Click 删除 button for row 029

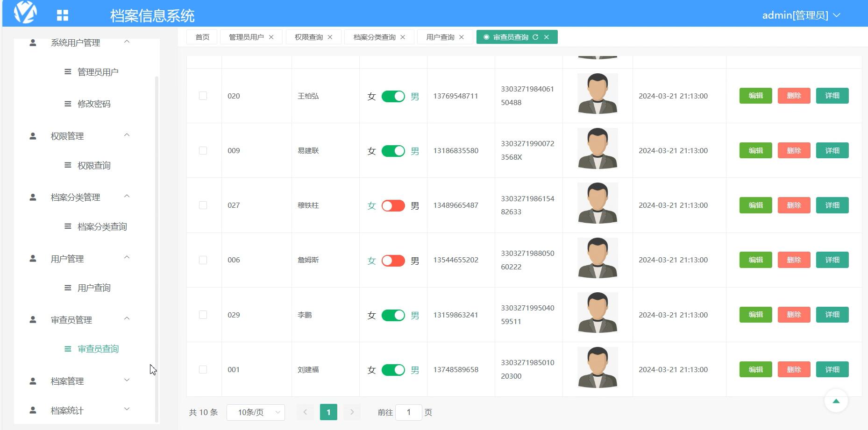click(794, 315)
